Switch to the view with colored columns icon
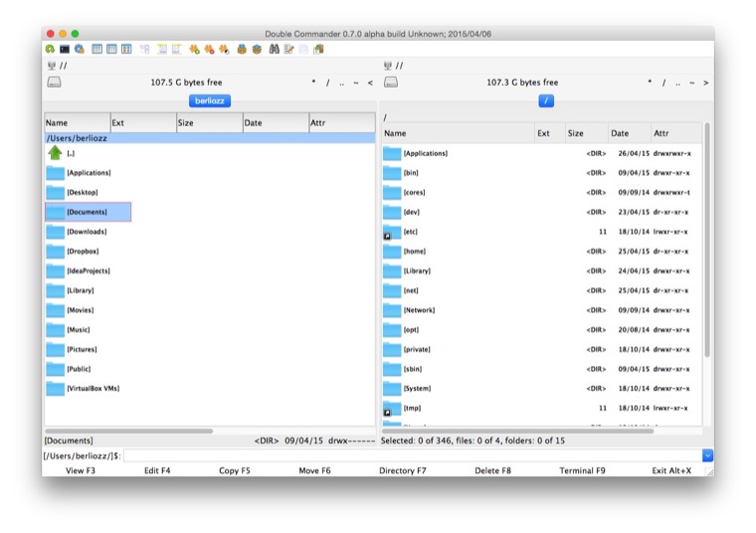The image size is (756, 533). point(126,49)
